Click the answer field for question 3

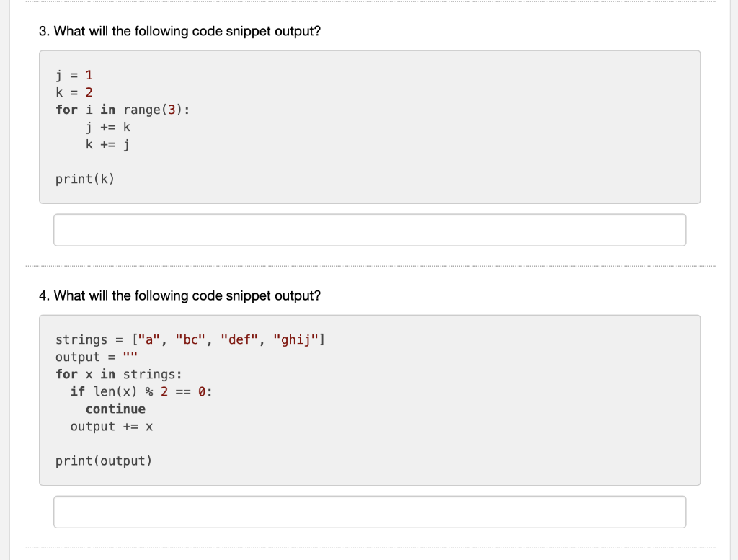click(370, 230)
